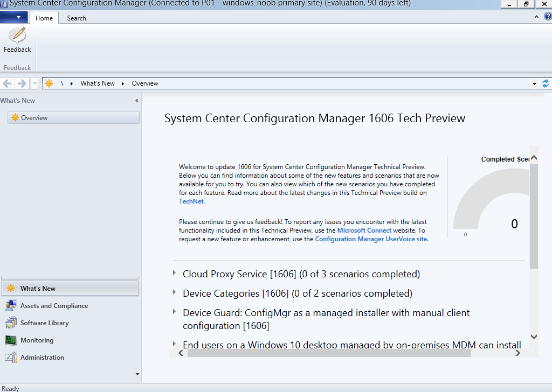Open the application menu dropdown button
The image size is (552, 392).
[x=13, y=17]
